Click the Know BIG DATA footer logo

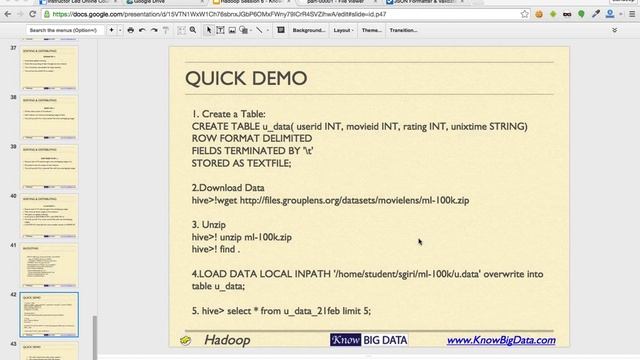click(x=369, y=340)
